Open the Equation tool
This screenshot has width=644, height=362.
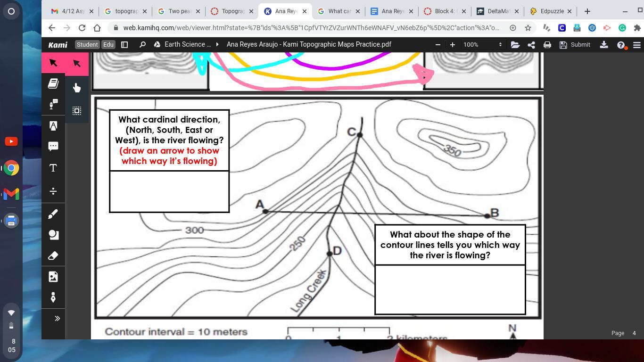[53, 191]
